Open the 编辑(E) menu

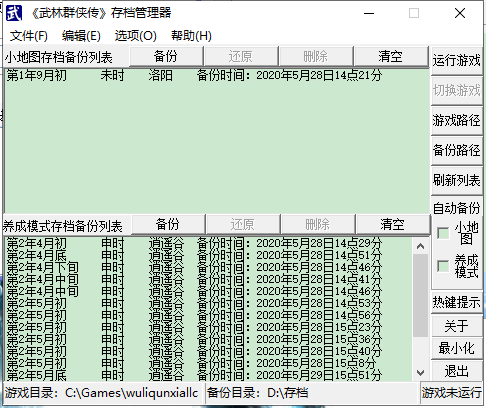tap(81, 36)
